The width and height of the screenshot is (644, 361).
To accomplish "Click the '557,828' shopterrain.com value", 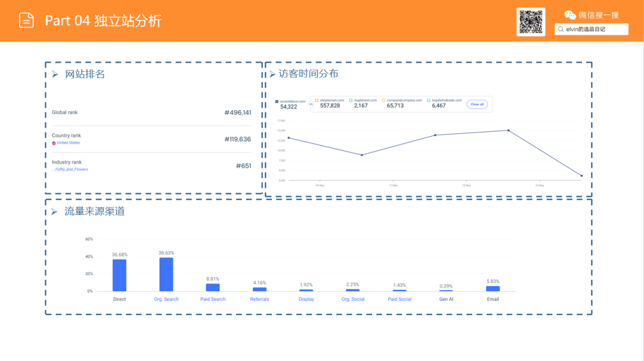I will 330,106.
